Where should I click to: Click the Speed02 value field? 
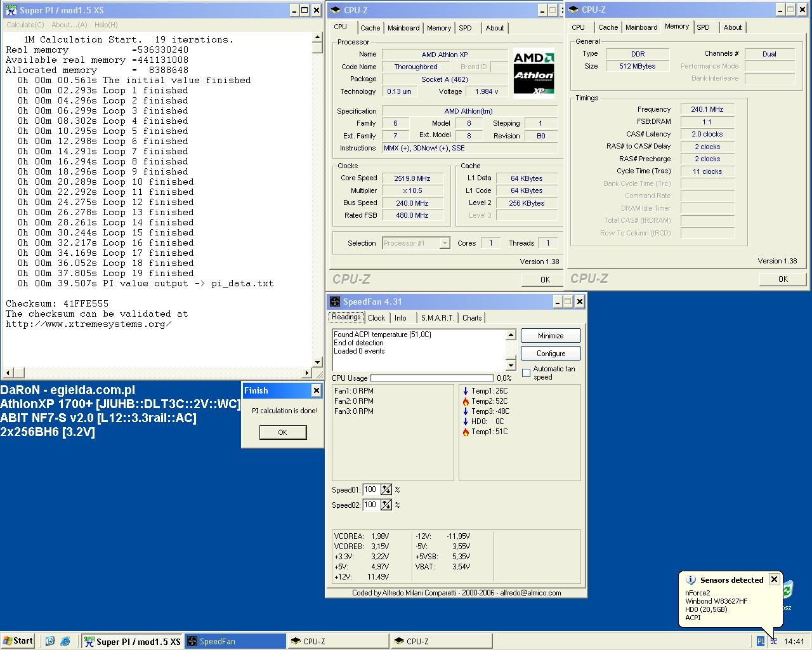point(370,505)
